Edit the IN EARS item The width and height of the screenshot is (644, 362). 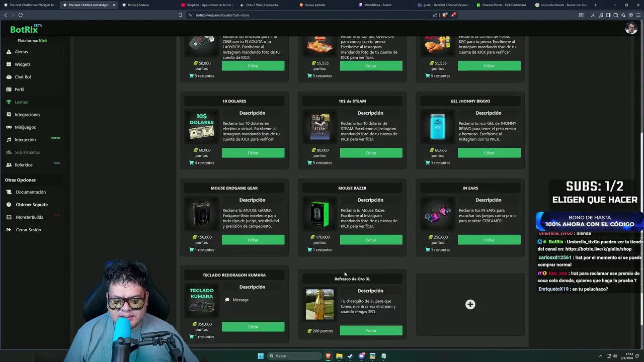pos(489,240)
